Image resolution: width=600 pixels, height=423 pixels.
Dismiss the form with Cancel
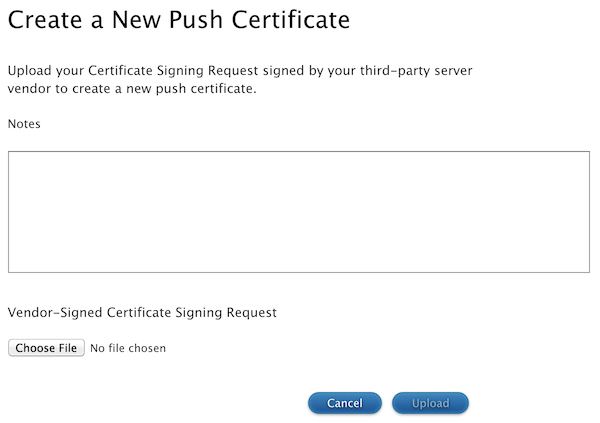coord(345,403)
